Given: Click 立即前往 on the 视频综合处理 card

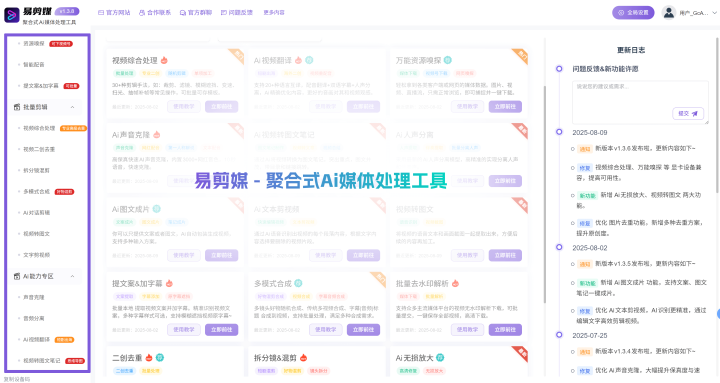Looking at the screenshot, I should [221, 107].
